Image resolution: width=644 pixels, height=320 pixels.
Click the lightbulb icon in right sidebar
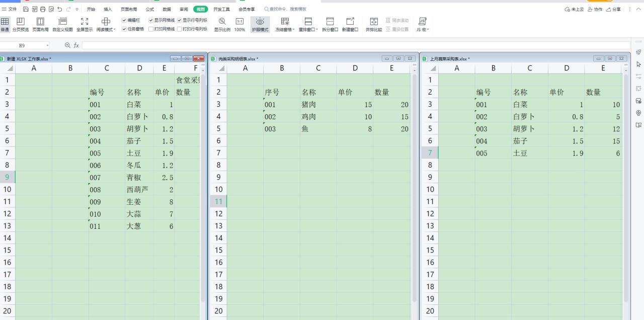tap(638, 113)
